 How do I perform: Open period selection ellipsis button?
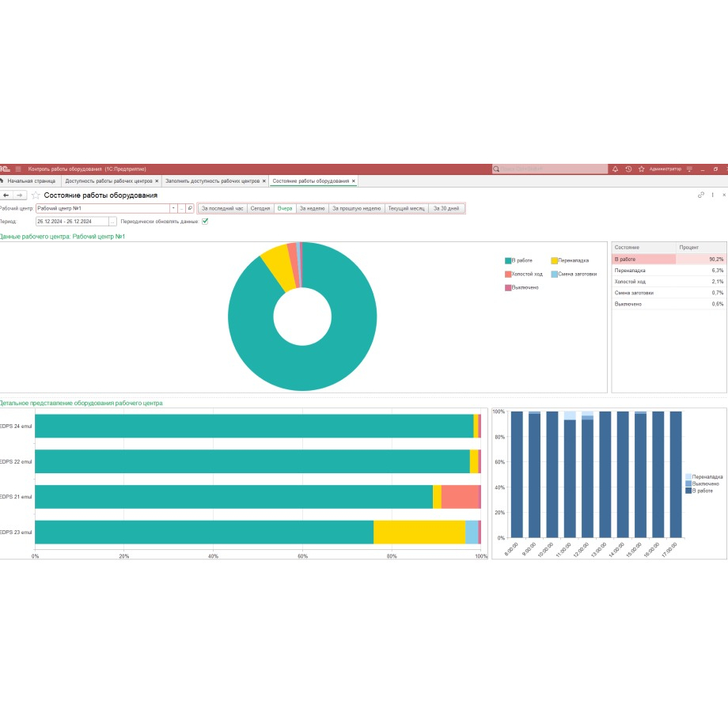point(112,222)
